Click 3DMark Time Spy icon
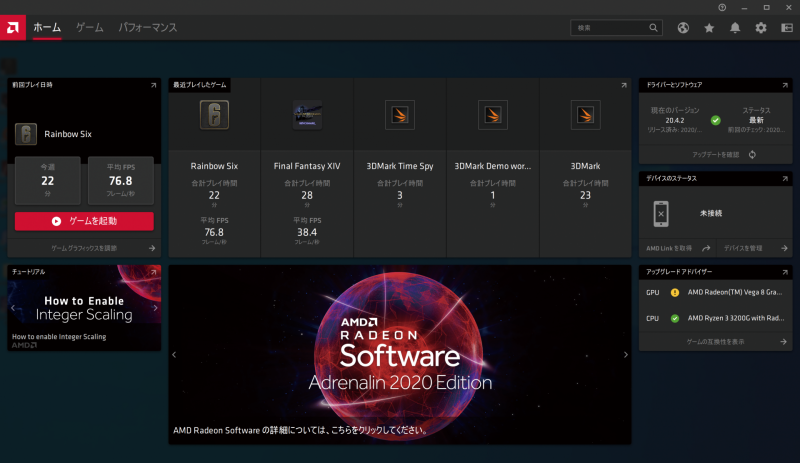Viewport: 800px width, 463px height. (x=400, y=114)
